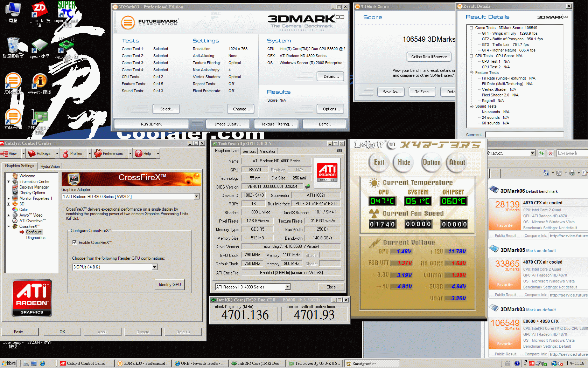Viewport: 588px width, 368px height.
Task: Select ATI Overdrive in the Catalyst tree
Action: (32, 221)
